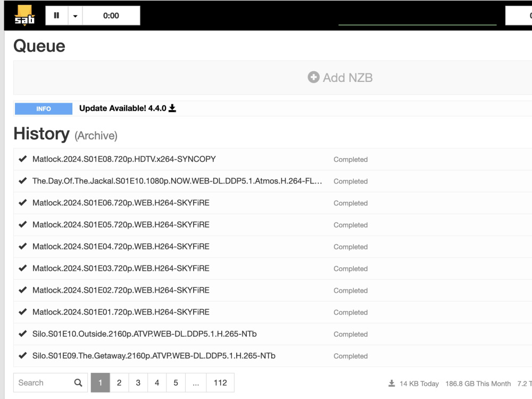Click checkmark of Matlock S01E05 row

[x=23, y=225]
